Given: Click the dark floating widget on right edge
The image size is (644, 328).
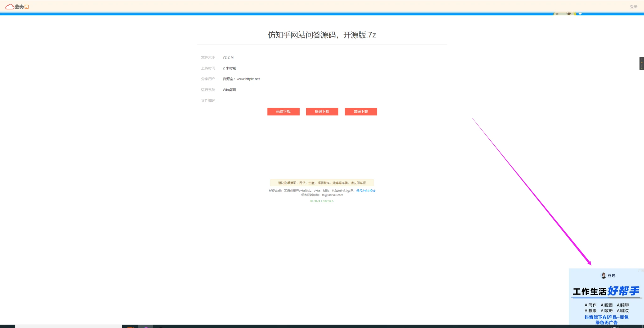Looking at the screenshot, I should tap(641, 63).
